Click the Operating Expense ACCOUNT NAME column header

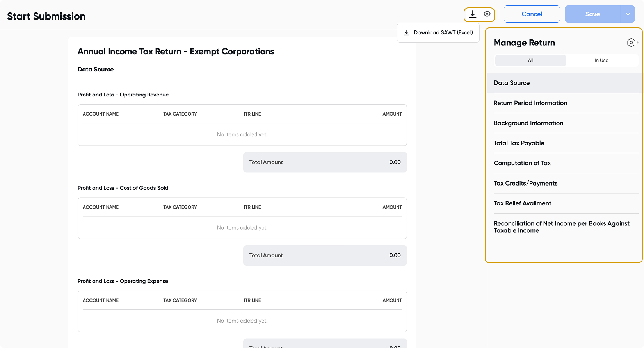(x=101, y=300)
